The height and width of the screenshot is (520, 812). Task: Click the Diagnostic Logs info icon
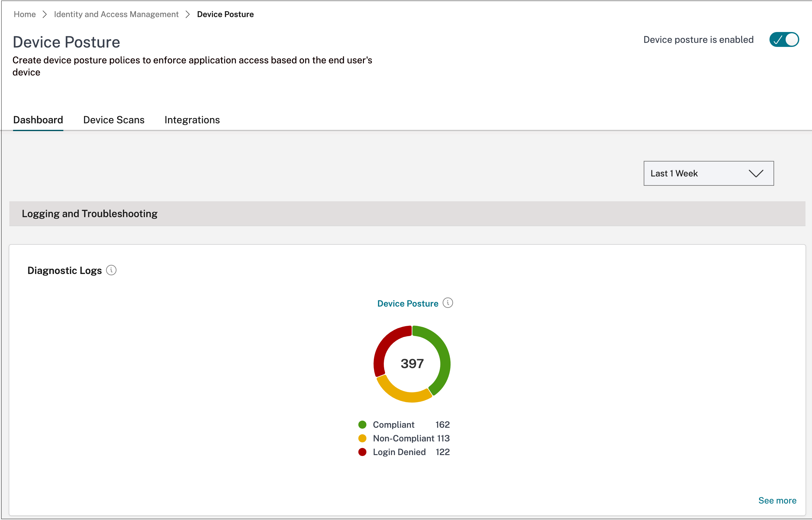(111, 270)
